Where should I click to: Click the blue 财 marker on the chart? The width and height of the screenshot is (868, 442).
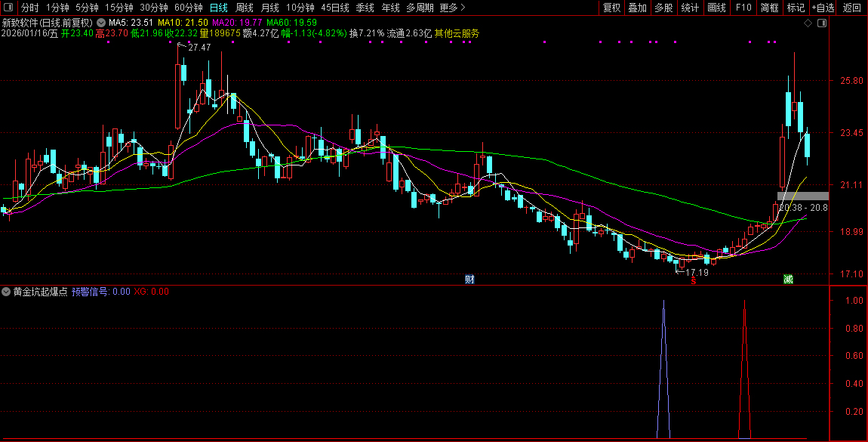pos(469,280)
